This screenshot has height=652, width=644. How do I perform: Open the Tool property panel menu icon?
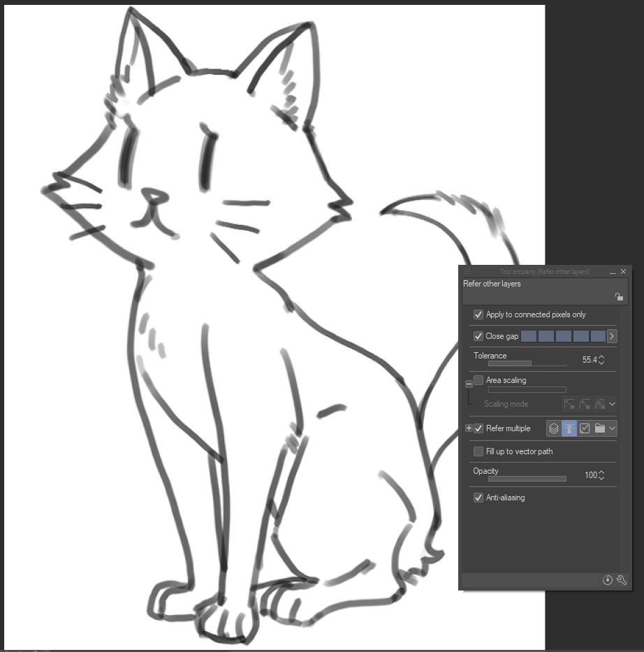coord(467,272)
